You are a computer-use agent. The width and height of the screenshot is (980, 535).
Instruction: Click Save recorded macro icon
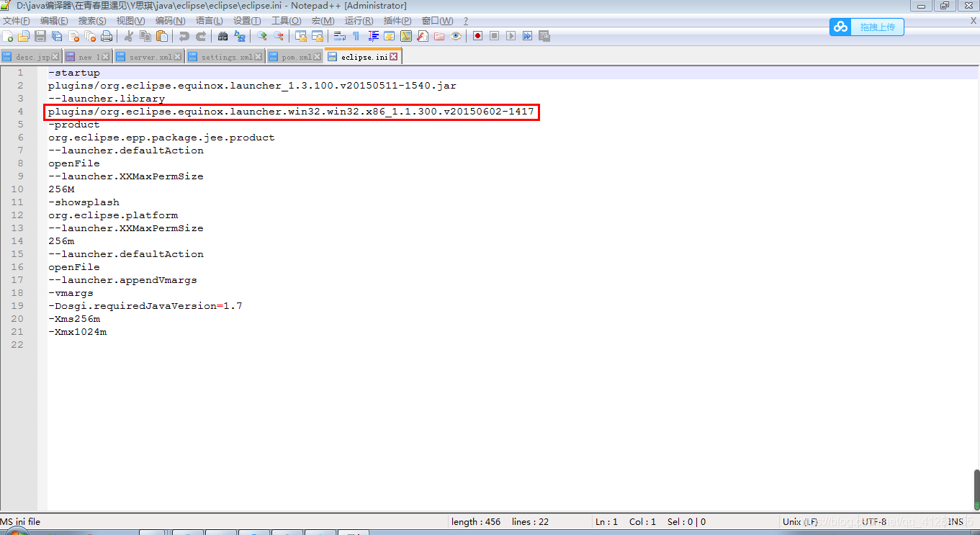544,36
